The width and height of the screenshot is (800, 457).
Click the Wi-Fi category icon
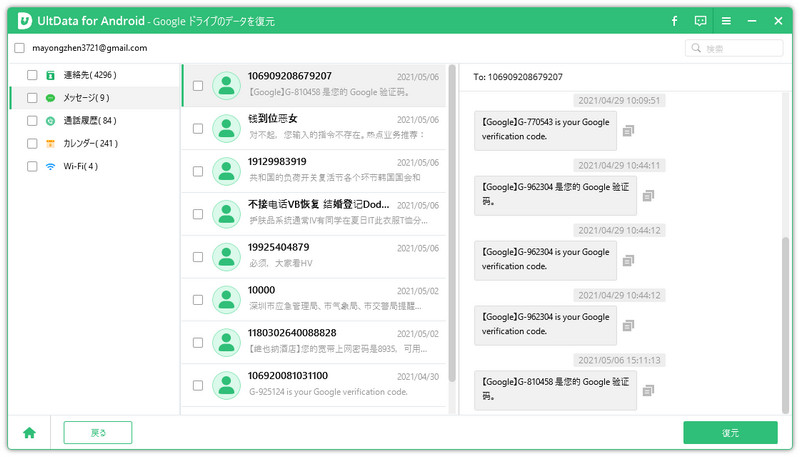pyautogui.click(x=50, y=166)
